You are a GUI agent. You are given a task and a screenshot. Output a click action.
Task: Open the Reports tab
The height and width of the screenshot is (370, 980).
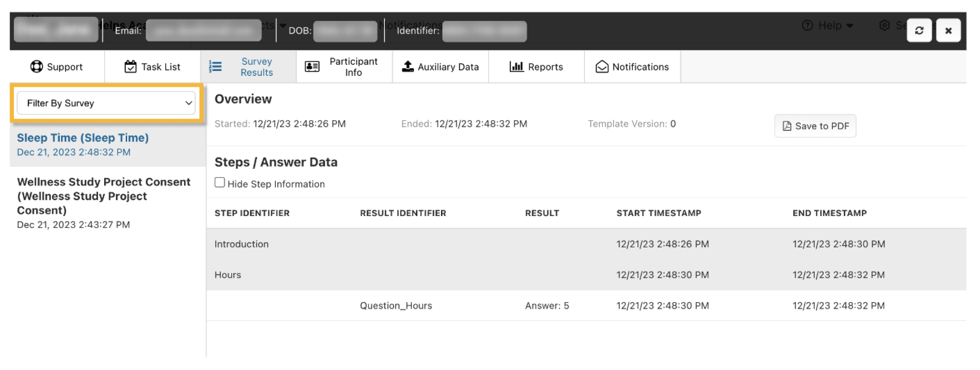536,67
